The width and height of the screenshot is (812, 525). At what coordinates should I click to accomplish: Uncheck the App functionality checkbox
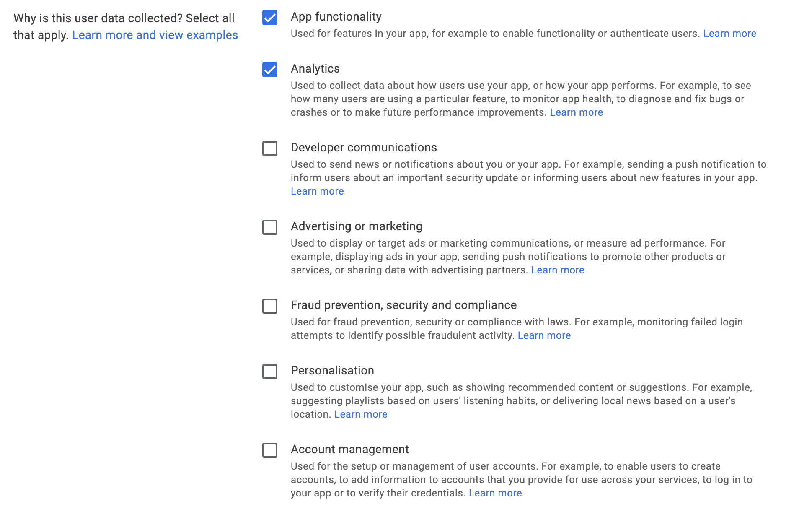point(270,18)
